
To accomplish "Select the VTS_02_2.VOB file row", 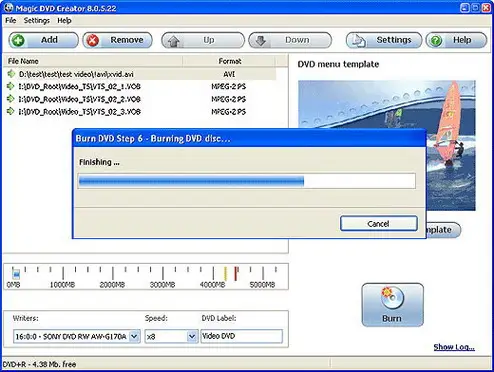I will pyautogui.click(x=140, y=99).
